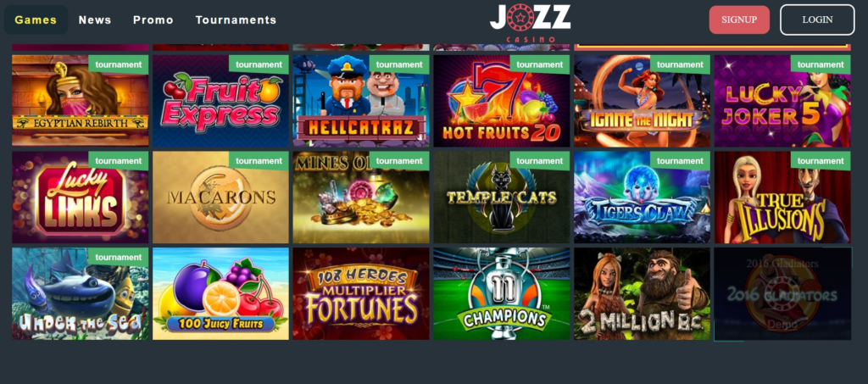The height and width of the screenshot is (384, 868).
Task: Click the LOGIN button
Action: point(817,19)
